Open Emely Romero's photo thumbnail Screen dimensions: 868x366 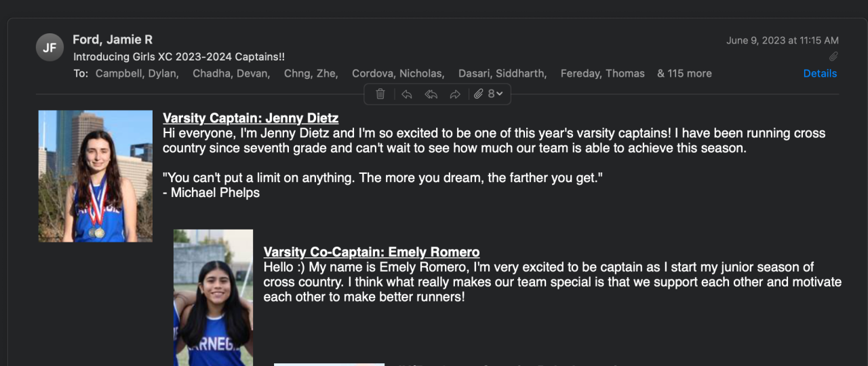click(x=213, y=297)
